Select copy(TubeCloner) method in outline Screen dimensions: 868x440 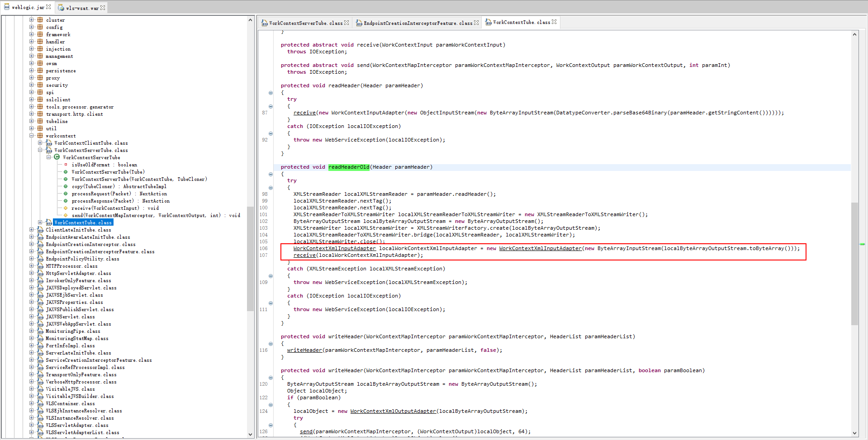pyautogui.click(x=119, y=186)
